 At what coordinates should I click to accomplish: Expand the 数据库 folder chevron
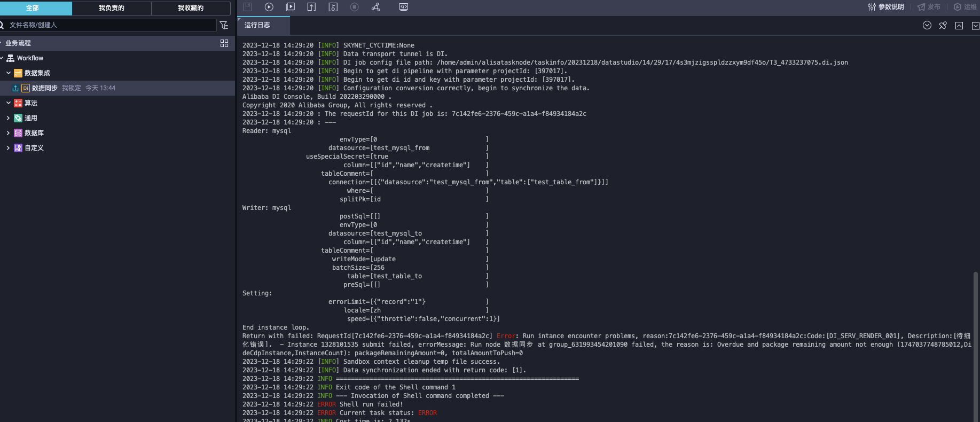[8, 133]
